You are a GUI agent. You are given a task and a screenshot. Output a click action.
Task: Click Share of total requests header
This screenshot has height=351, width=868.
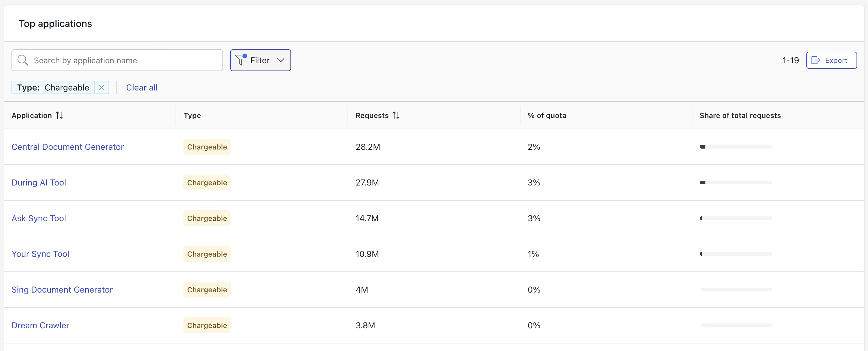(740, 115)
